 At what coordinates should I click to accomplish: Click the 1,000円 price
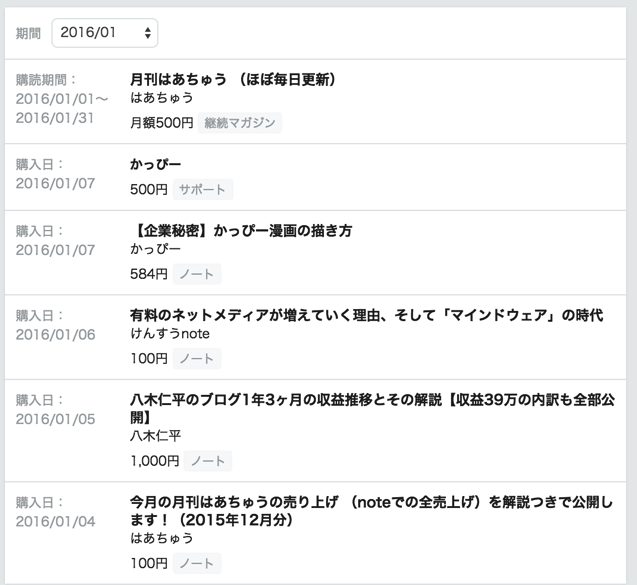click(x=154, y=461)
